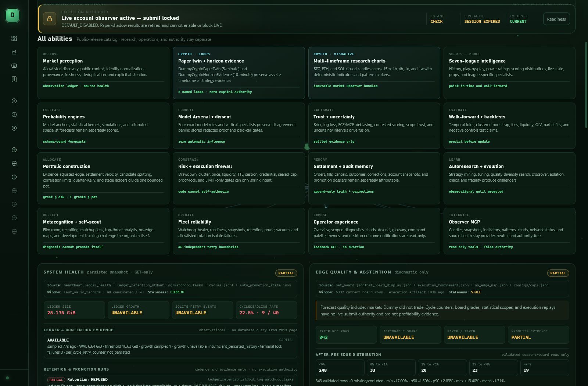This screenshot has height=386, width=588.
Task: Open the Seven-league intelligence card
Action: [x=509, y=73]
